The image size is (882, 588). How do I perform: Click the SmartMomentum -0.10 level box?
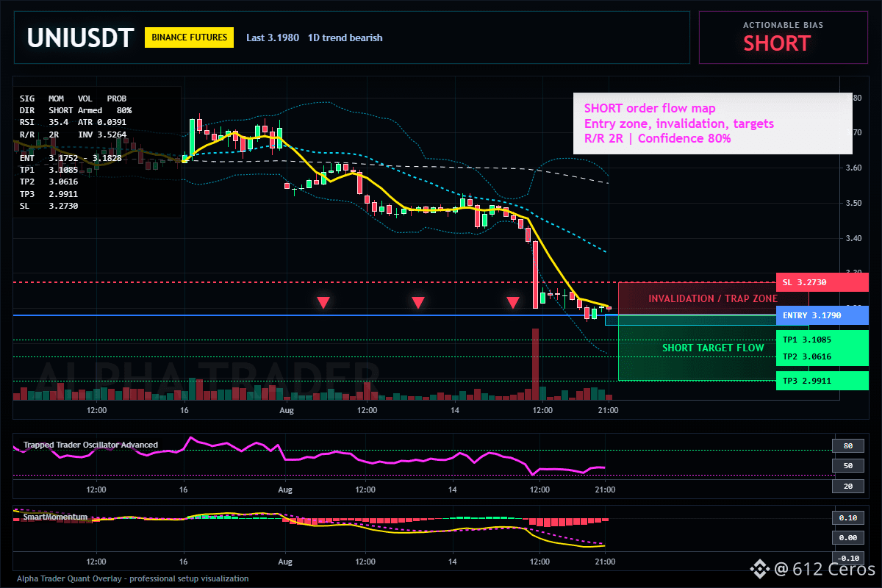pyautogui.click(x=847, y=557)
